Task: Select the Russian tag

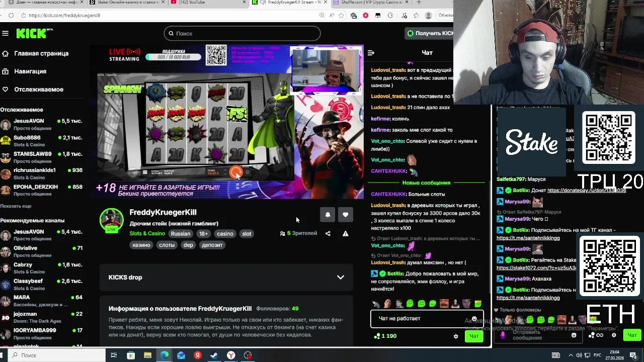Action: click(181, 234)
